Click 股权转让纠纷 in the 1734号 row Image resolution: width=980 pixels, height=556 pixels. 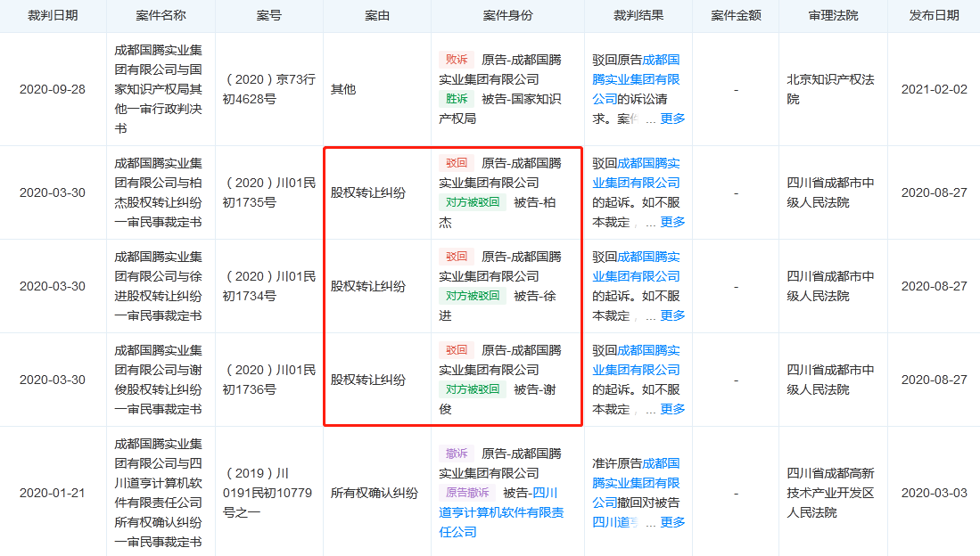(x=368, y=286)
